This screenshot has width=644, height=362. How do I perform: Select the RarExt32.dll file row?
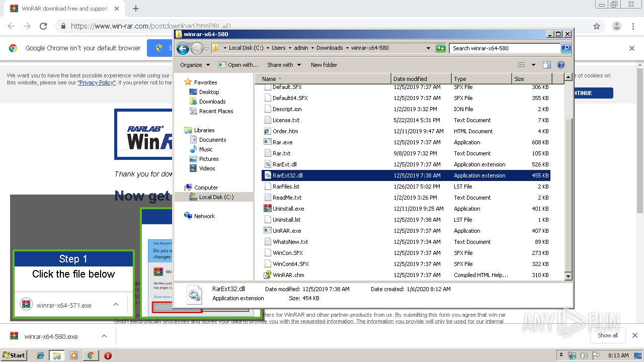406,175
